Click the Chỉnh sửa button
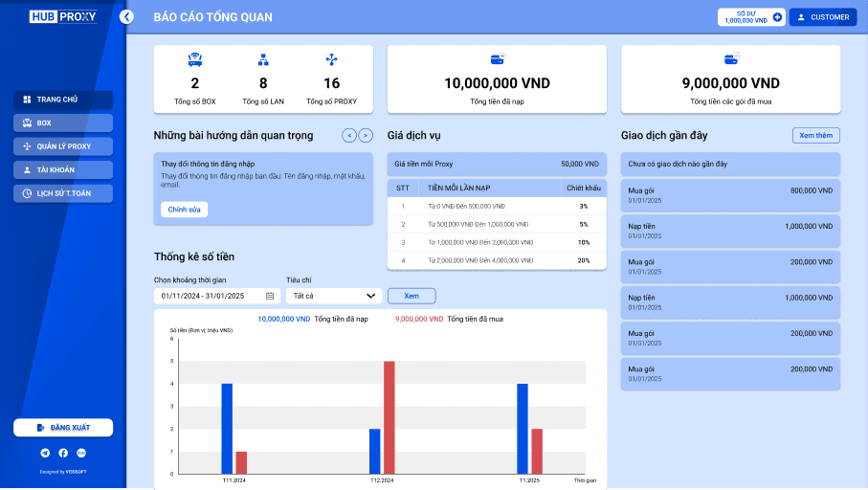The image size is (868, 490). coord(185,210)
